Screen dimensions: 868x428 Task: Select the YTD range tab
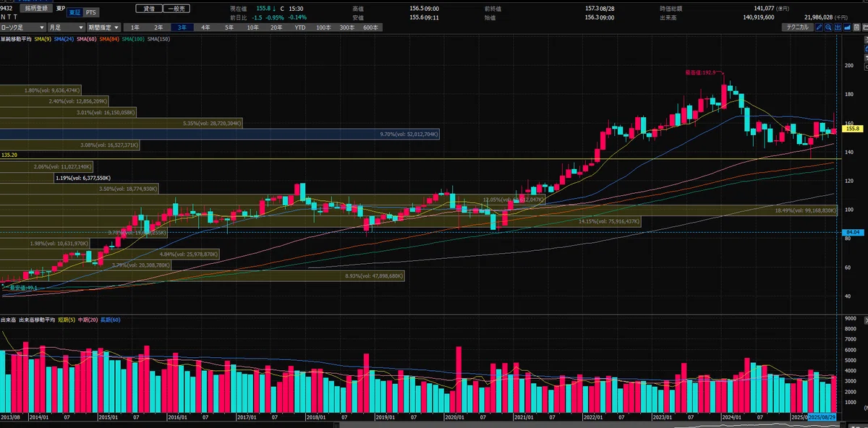(299, 27)
